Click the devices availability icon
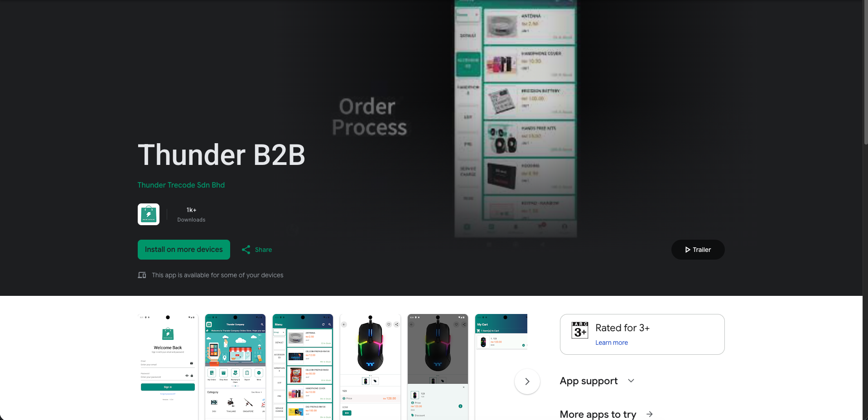The height and width of the screenshot is (420, 868). pyautogui.click(x=142, y=275)
